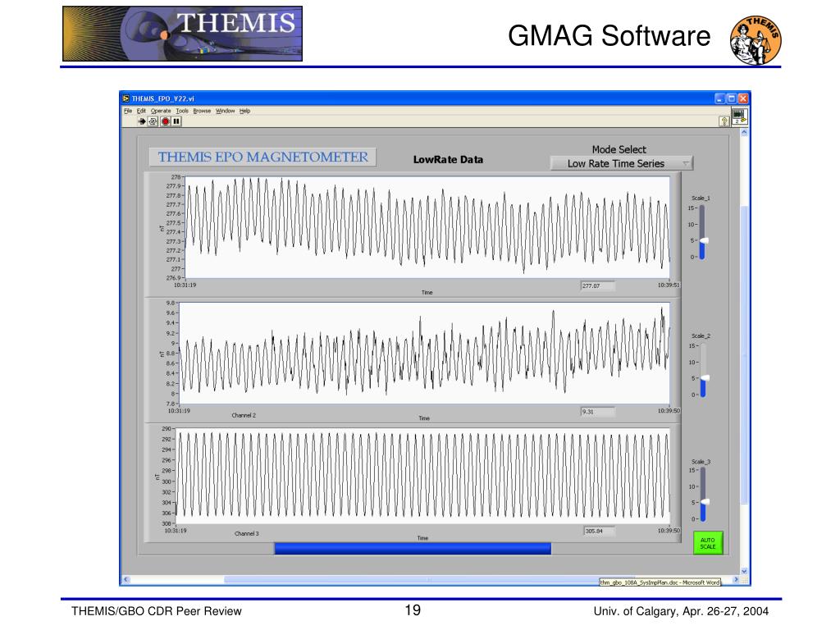
Task: Click the context help question mark icon
Action: coord(724,121)
